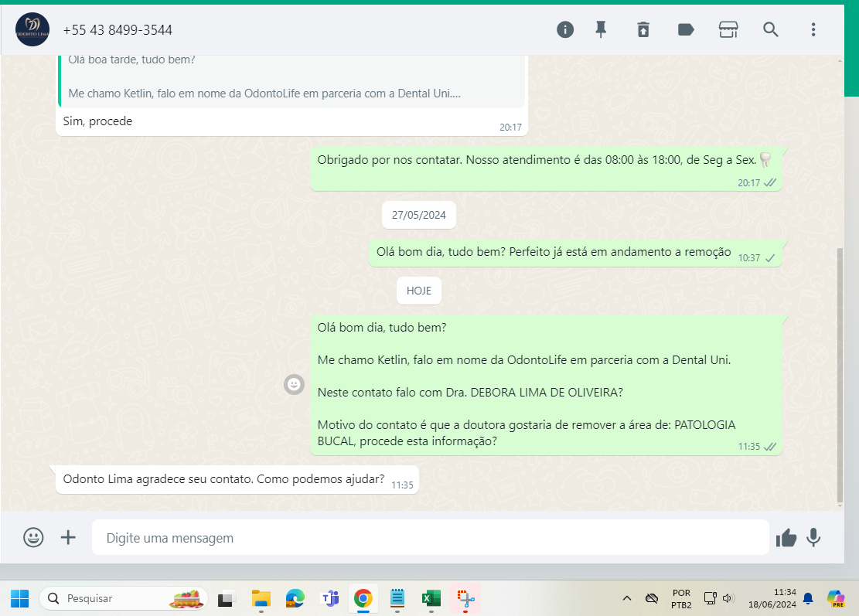Open label tag icon in header

(x=686, y=29)
